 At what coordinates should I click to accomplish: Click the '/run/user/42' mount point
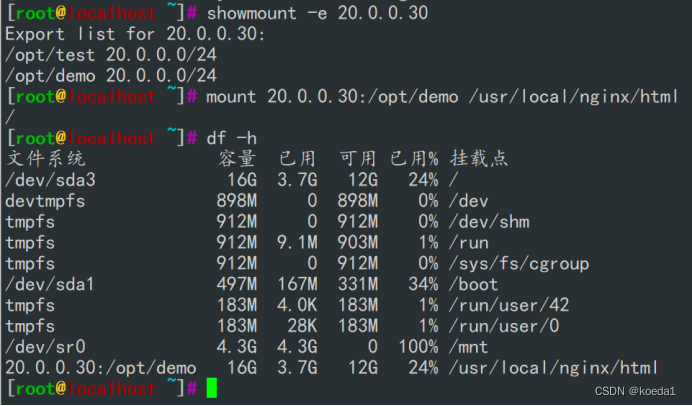click(x=509, y=305)
